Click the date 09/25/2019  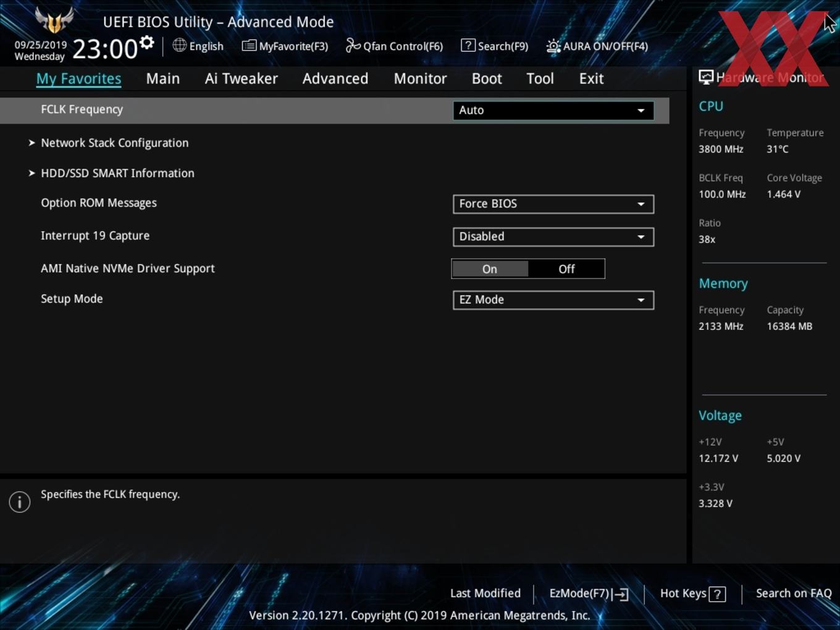click(x=41, y=44)
